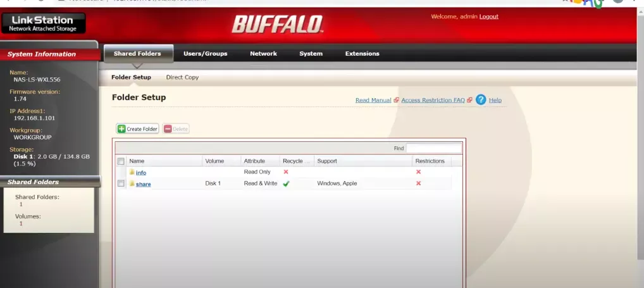Screen dimensions: 644x288
Task: Open the Extensions tab
Action: point(362,53)
